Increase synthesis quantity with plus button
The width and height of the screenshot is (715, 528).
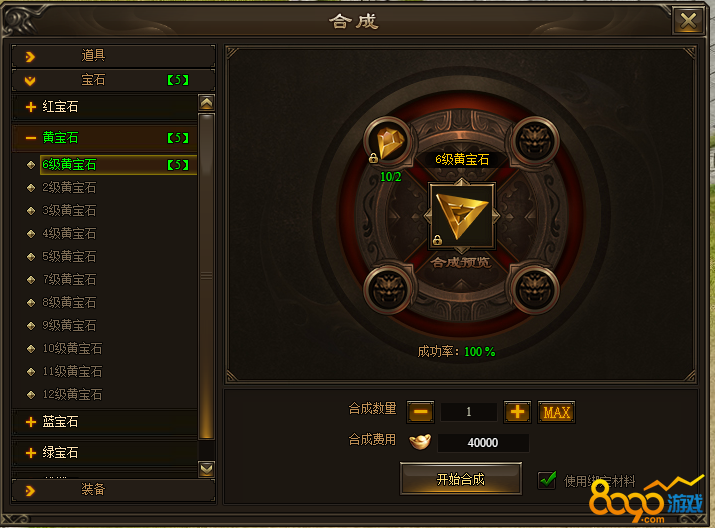[517, 412]
